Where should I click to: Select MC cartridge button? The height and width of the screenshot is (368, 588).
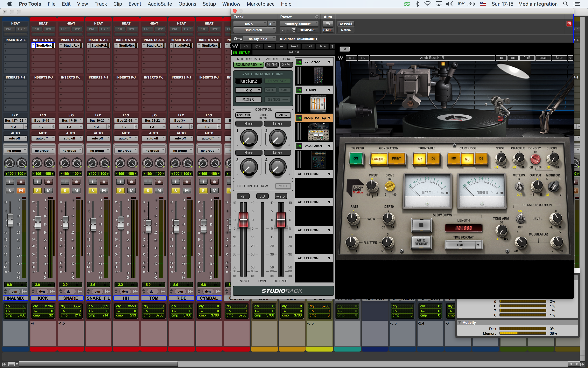(x=467, y=159)
